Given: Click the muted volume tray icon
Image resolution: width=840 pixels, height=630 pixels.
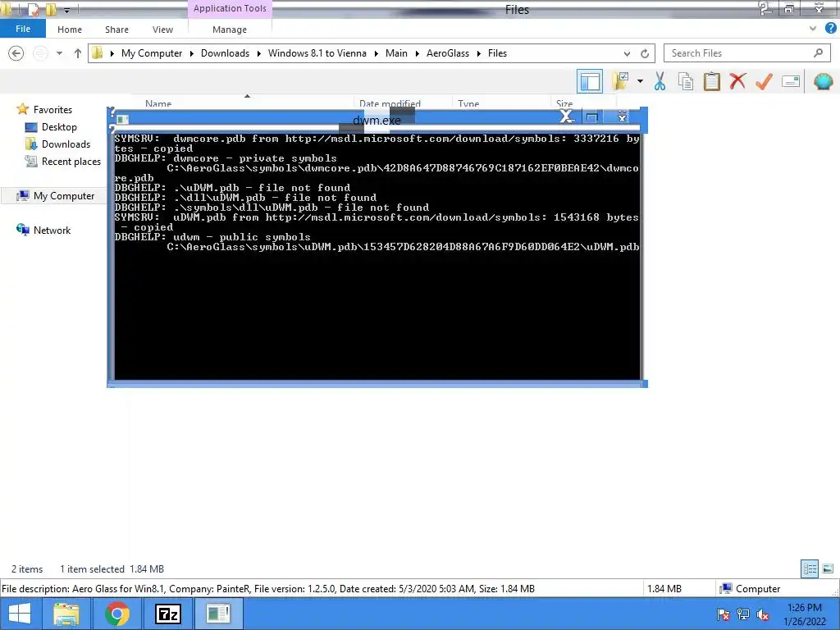Looking at the screenshot, I should coord(762,614).
